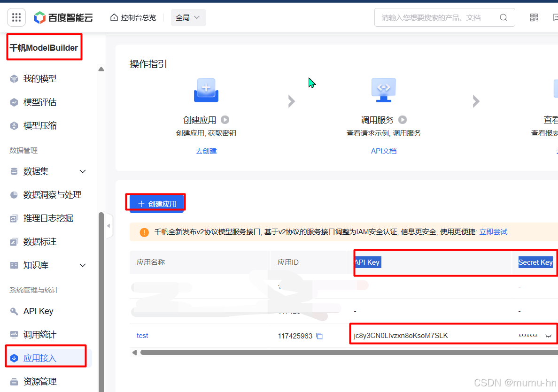Viewport: 558px width, 392px height.
Task: Click the 千帆ModelBuilder sidebar title
Action: point(44,47)
